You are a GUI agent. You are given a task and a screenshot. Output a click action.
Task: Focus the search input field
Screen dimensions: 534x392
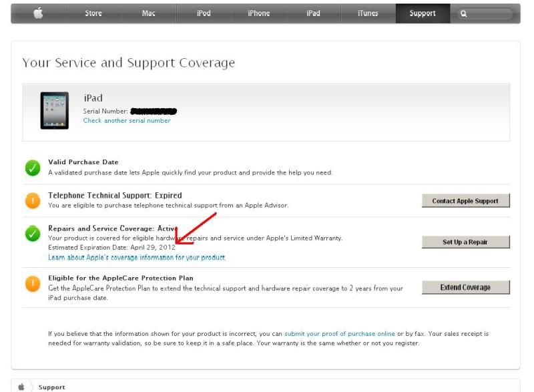(485, 13)
